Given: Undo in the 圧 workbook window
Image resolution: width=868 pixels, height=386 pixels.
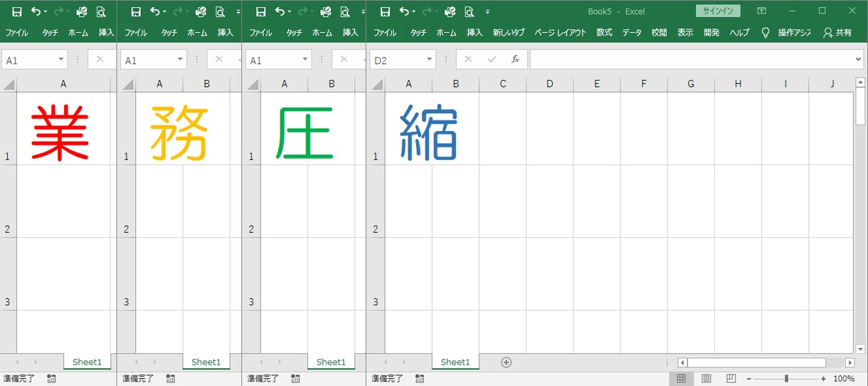Looking at the screenshot, I should coord(280,11).
